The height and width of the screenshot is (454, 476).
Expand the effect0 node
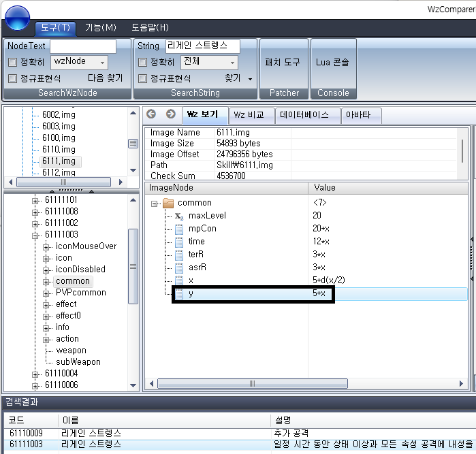pos(46,317)
